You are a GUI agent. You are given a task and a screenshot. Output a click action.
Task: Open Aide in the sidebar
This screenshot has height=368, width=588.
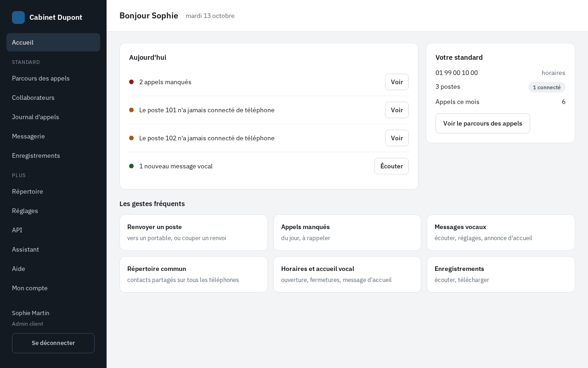click(x=53, y=269)
